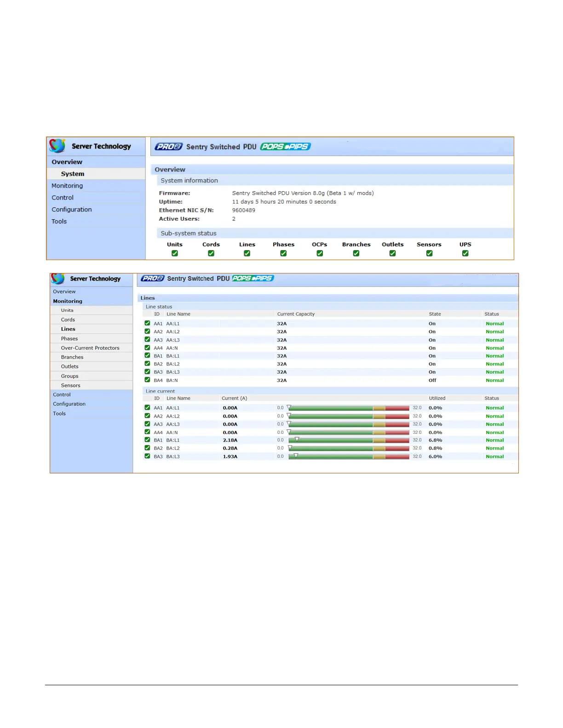Toggle the checkbox for line AA1 in Line status
The height and width of the screenshot is (728, 563).
tap(147, 324)
